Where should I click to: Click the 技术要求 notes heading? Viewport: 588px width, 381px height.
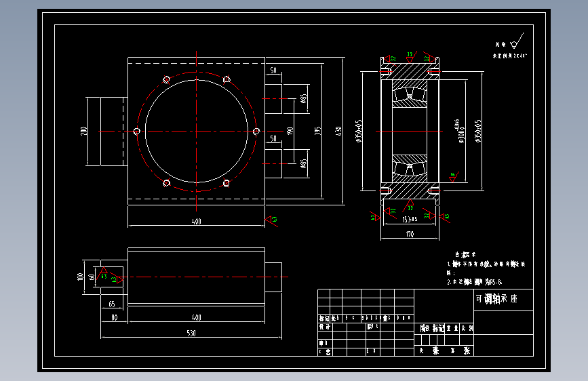coord(465,255)
